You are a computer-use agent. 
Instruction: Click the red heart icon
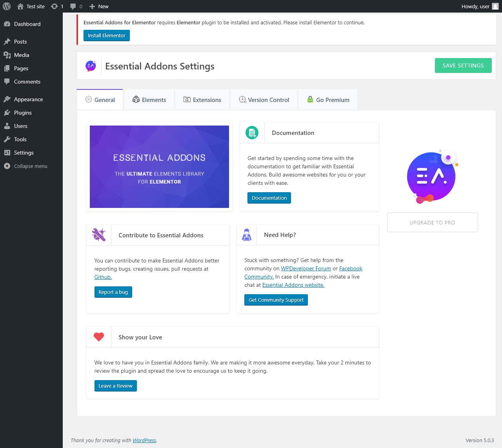pos(99,337)
